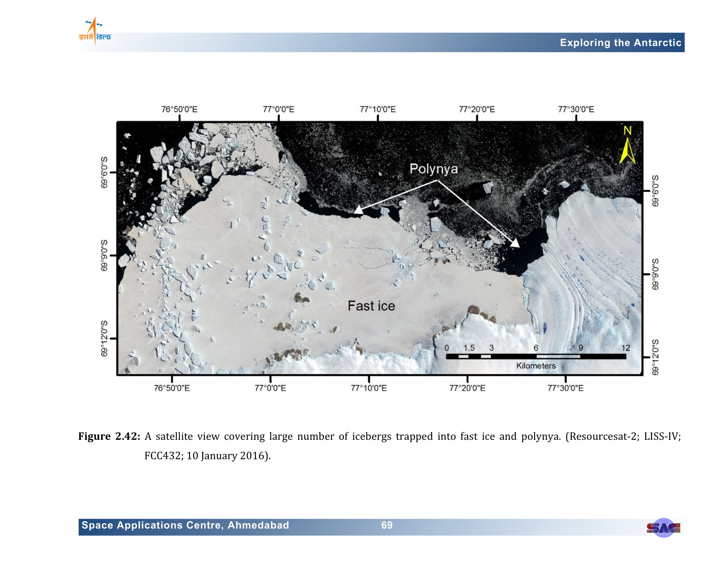
Task: Click the right axis label 69°6'0"S
Action: click(x=655, y=191)
